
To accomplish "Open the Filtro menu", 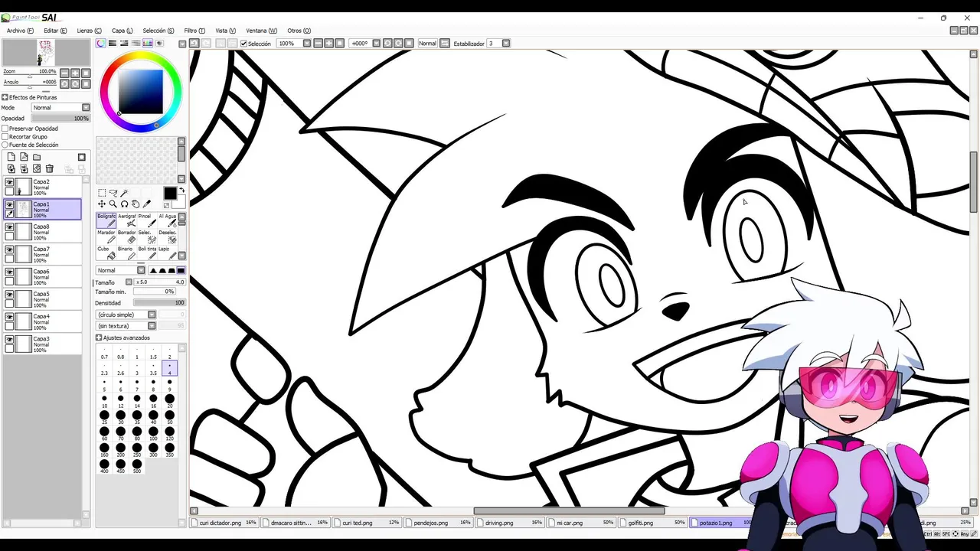I will tap(194, 31).
